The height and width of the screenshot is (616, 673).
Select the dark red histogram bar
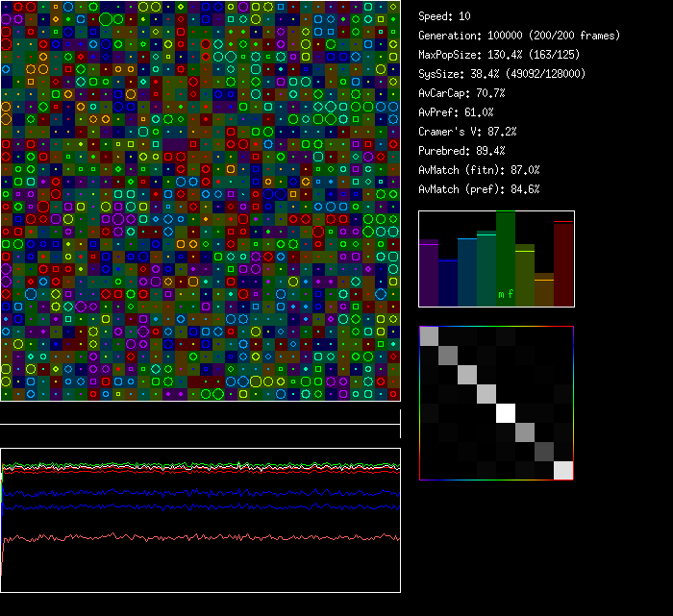[x=563, y=264]
